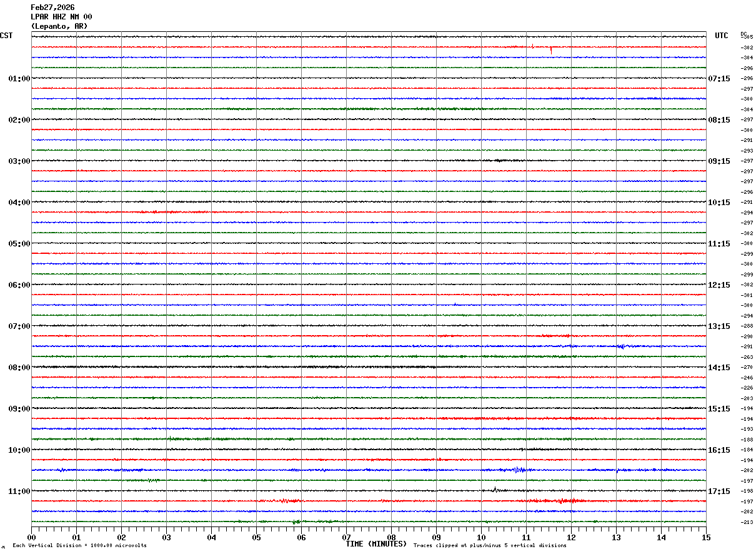Click the CST timezone label
This screenshot has width=756, height=554.
[x=6, y=36]
